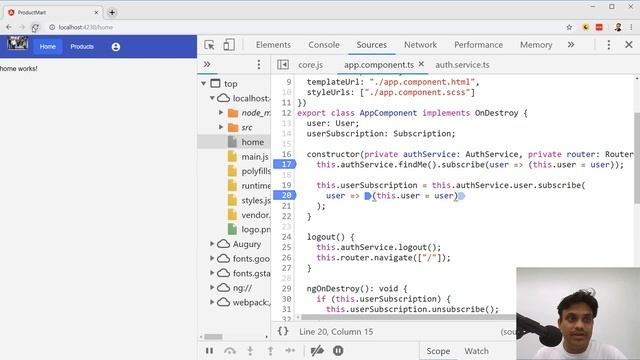Switch to the Sources tab

[x=371, y=45]
